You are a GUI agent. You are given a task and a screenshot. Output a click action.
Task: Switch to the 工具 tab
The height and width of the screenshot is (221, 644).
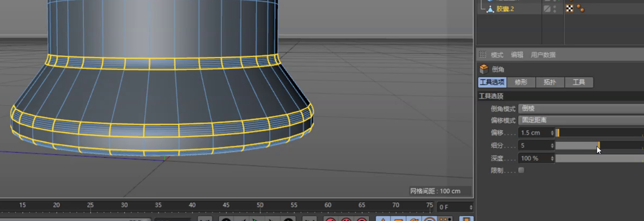(579, 82)
